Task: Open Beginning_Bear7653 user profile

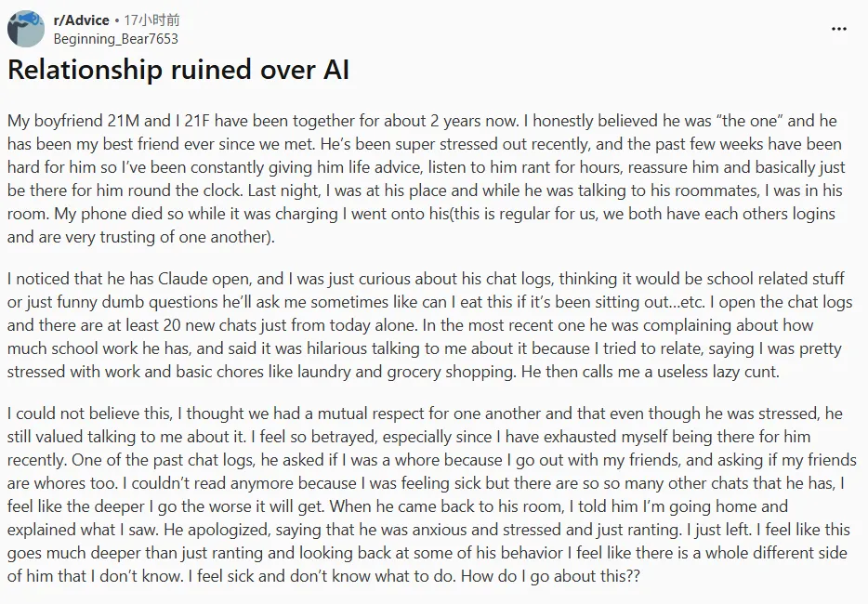Action: tap(115, 39)
